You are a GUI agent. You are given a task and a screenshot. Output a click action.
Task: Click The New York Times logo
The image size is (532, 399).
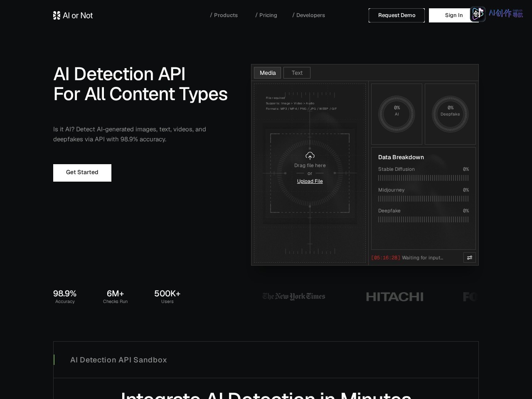(x=294, y=296)
